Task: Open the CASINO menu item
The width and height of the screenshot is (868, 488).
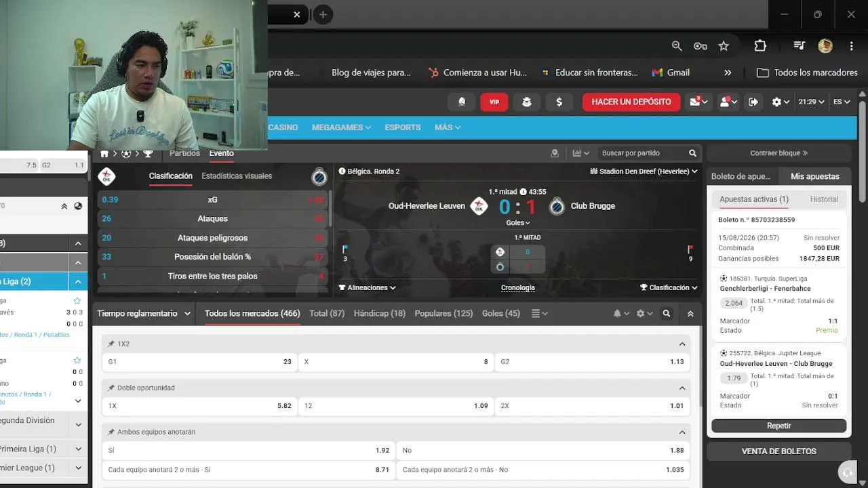Action: click(283, 127)
